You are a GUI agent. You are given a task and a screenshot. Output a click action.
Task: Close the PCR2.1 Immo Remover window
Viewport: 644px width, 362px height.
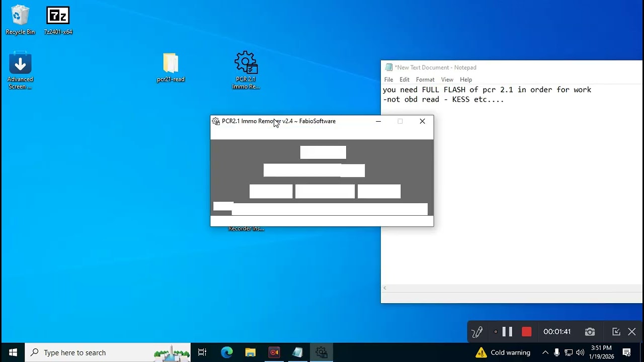coord(422,121)
